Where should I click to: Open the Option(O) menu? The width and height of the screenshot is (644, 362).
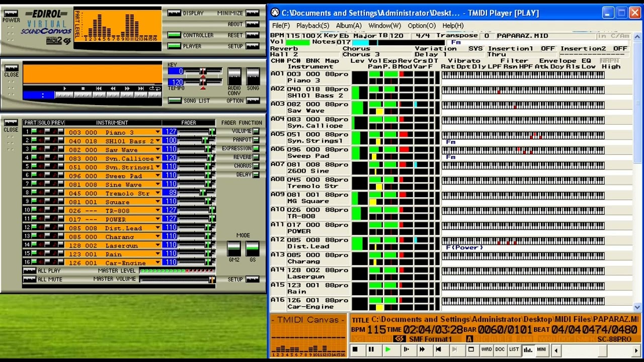(422, 26)
